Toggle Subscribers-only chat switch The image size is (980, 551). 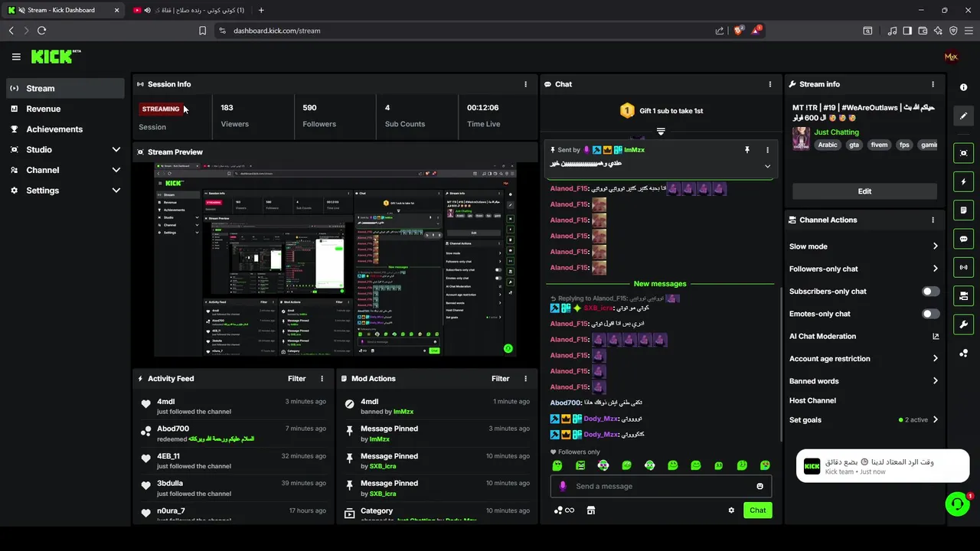[x=931, y=292]
